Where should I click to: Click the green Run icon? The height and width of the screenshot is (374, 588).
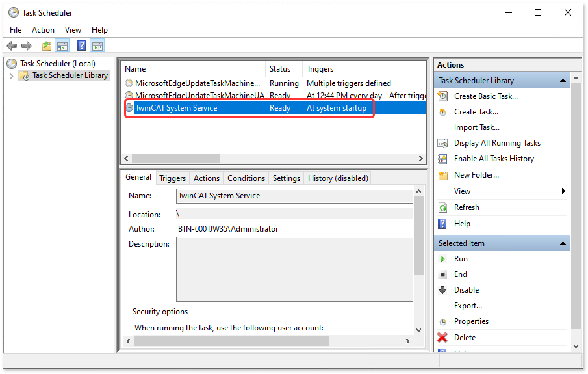coord(442,259)
